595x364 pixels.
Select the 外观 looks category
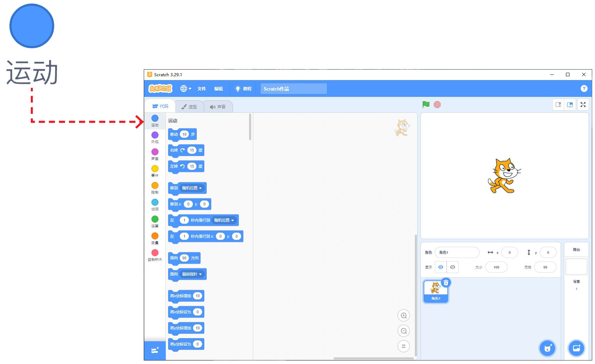tap(155, 137)
